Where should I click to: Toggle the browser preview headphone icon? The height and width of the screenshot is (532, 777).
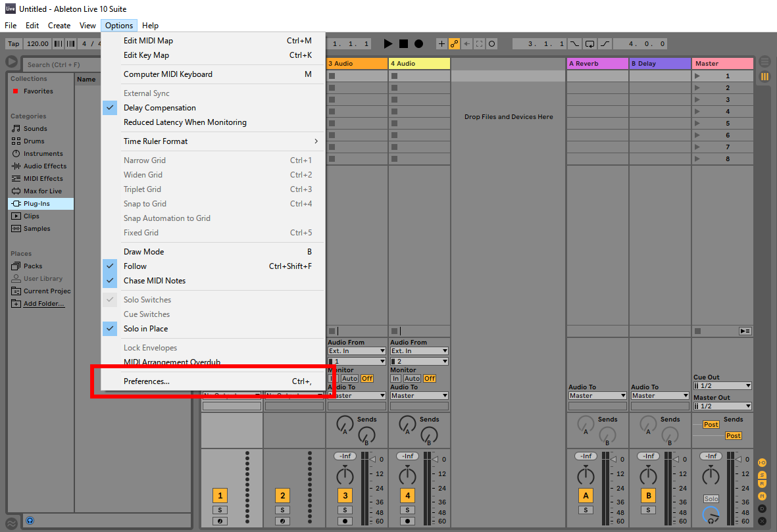click(30, 521)
